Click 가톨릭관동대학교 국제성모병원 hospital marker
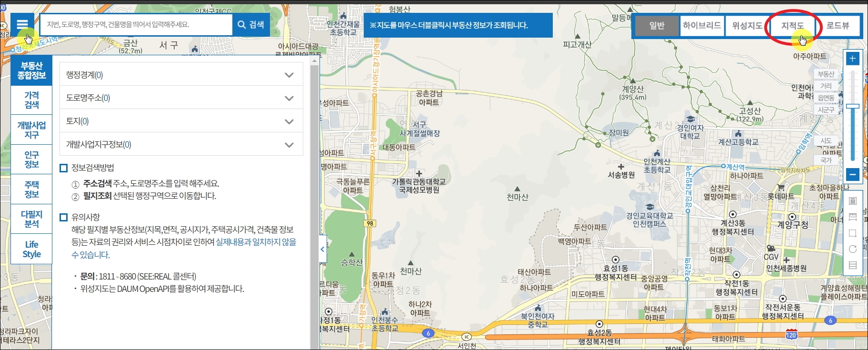The height and width of the screenshot is (350, 868). 419,174
